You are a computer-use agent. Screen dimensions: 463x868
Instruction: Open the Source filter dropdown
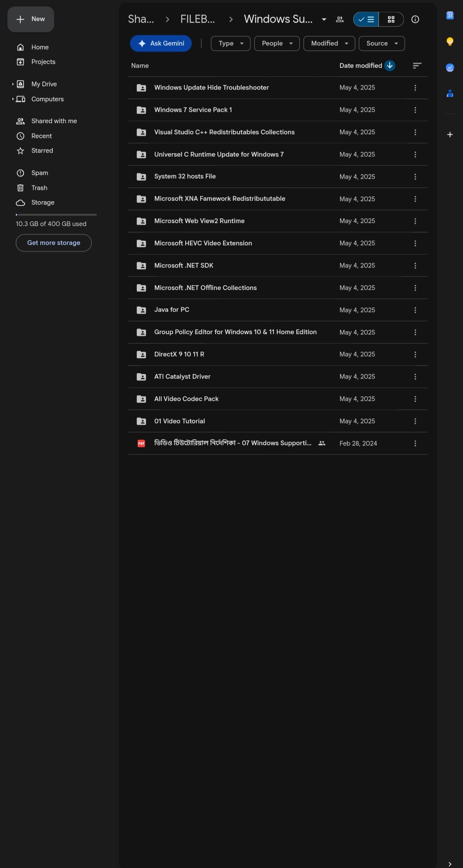click(x=382, y=43)
